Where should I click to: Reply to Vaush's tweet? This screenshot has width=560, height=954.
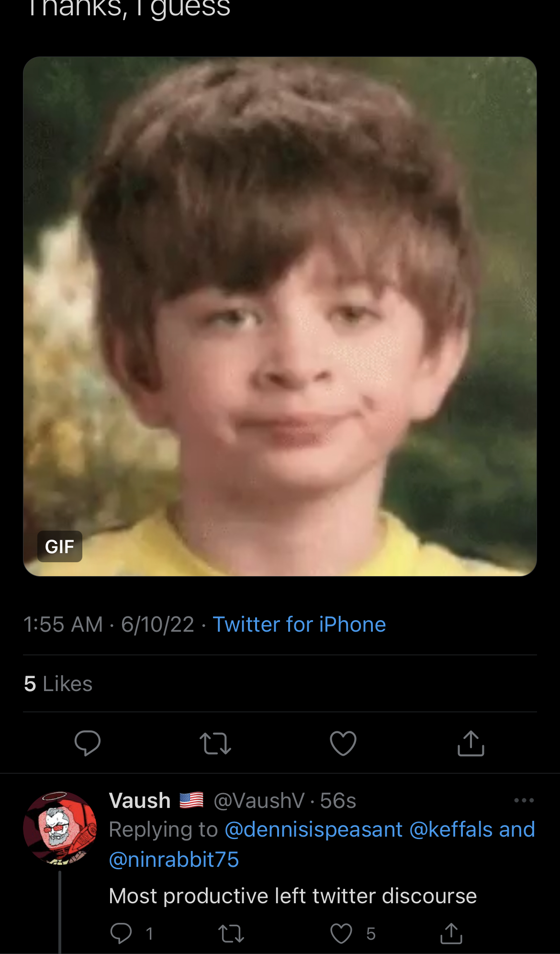tap(121, 933)
